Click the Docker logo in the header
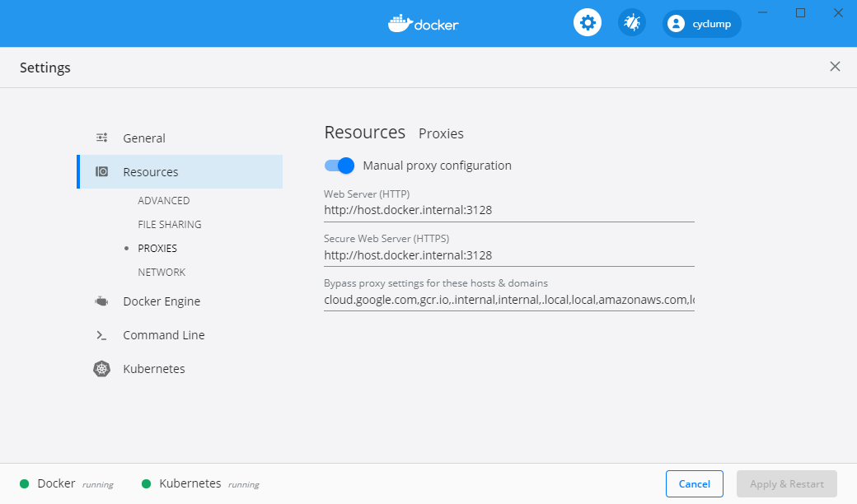The width and height of the screenshot is (857, 504). pos(423,23)
